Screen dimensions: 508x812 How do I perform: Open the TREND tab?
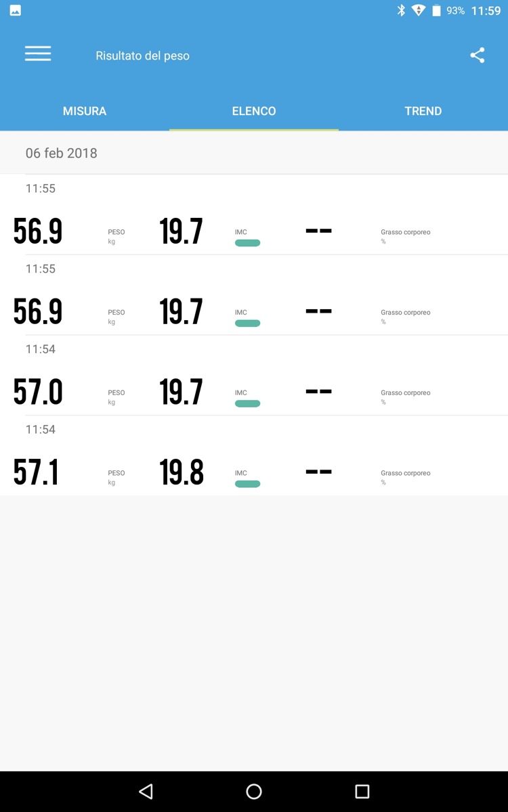click(423, 111)
